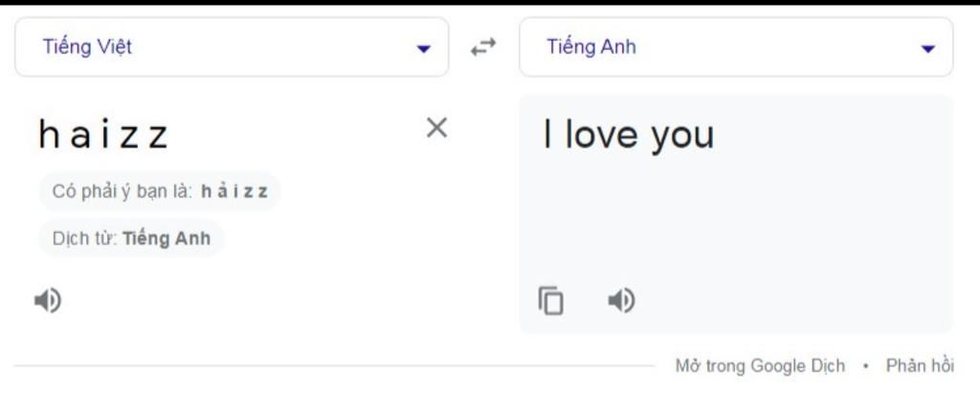Click the bold "Tiếng Anh" in the Dịch từ chip
The image size is (980, 393).
(x=166, y=239)
